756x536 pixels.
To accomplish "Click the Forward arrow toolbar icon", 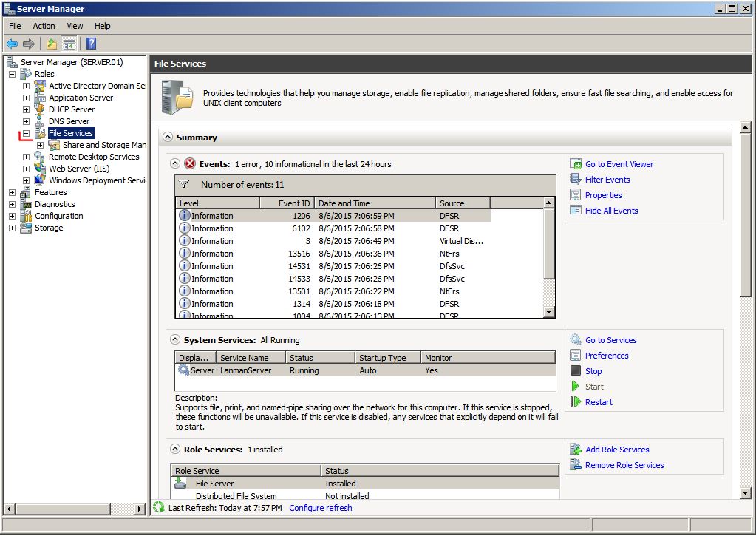I will pyautogui.click(x=29, y=44).
